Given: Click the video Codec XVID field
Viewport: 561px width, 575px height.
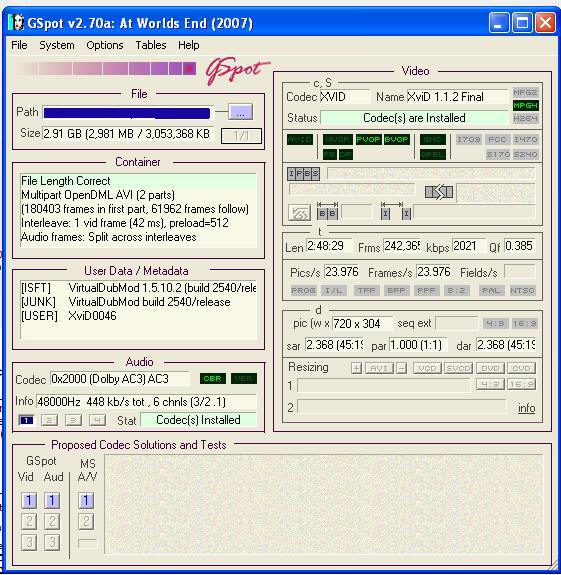Looking at the screenshot, I should coord(345,97).
